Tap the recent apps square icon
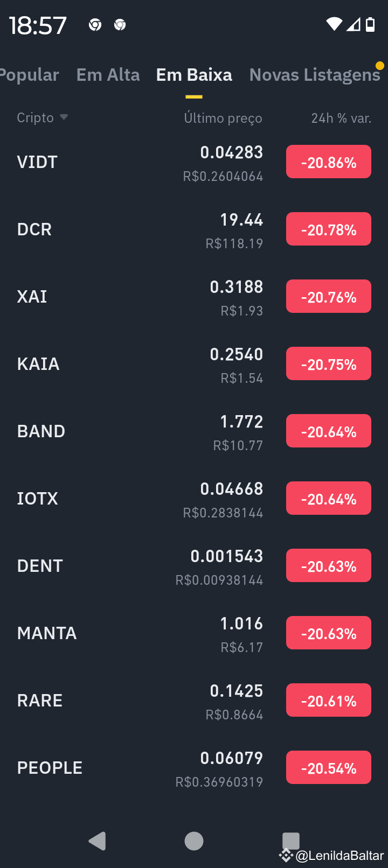This screenshot has height=868, width=388. (x=291, y=841)
